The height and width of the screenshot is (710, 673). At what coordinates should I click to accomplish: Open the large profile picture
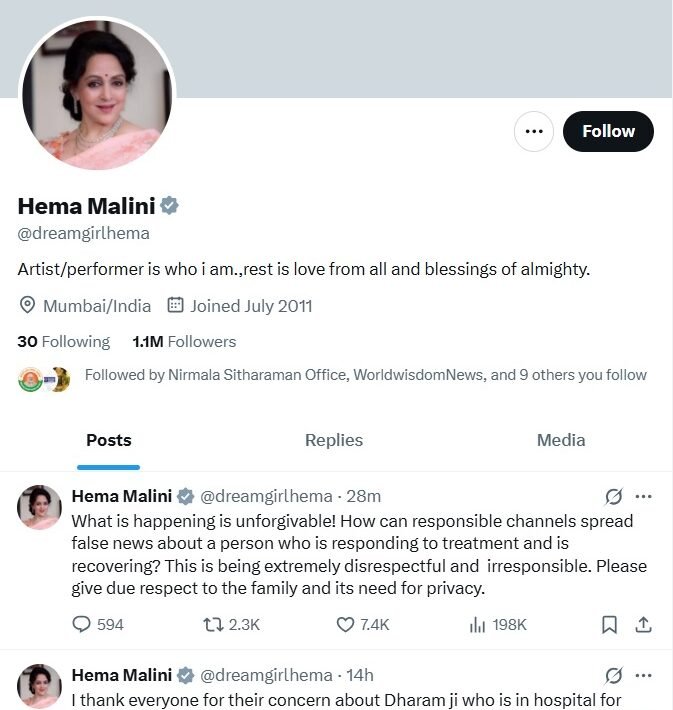coord(97,93)
